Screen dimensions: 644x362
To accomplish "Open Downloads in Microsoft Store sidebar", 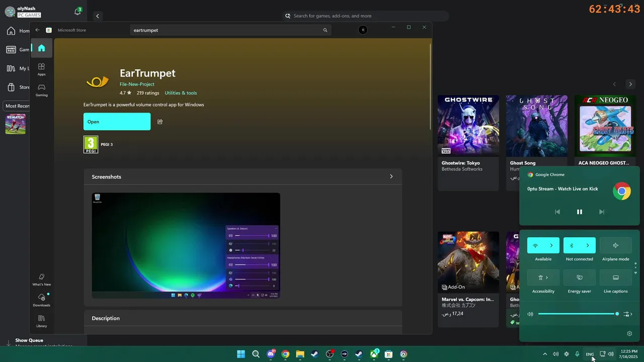I will (41, 300).
